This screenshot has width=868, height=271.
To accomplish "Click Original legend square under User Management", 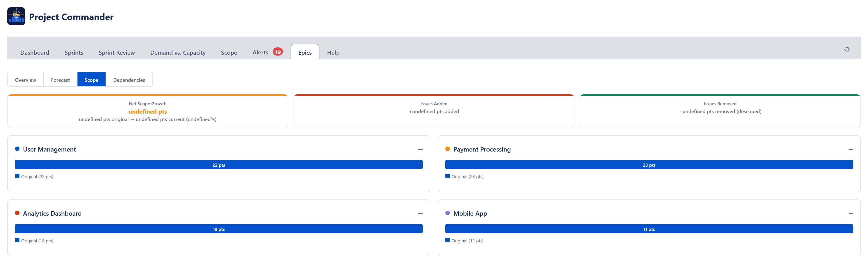I will (17, 176).
